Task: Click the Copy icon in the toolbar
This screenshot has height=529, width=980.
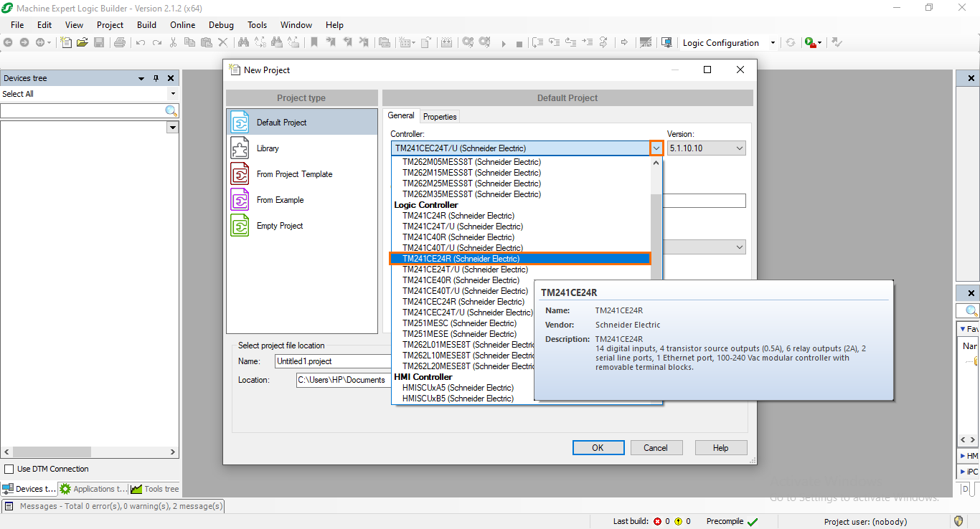Action: coord(189,43)
